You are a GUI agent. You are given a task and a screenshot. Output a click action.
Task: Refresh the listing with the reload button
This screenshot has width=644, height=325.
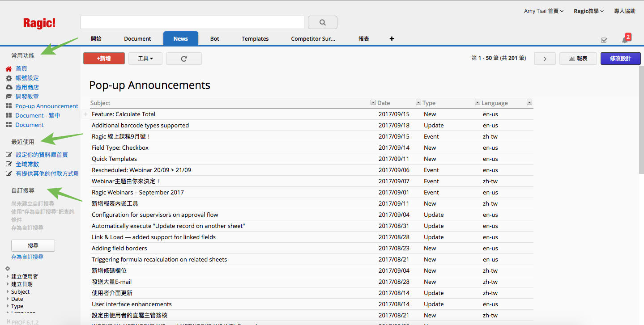184,59
